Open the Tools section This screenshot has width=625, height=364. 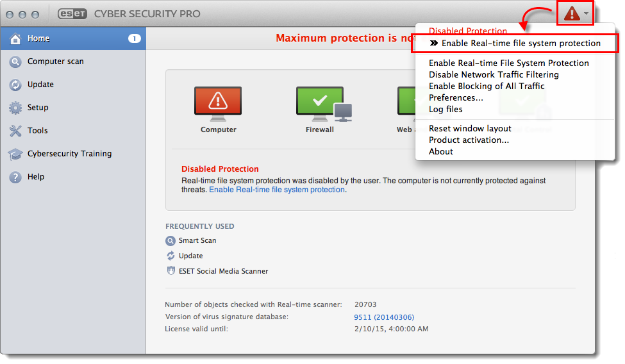tap(73, 131)
